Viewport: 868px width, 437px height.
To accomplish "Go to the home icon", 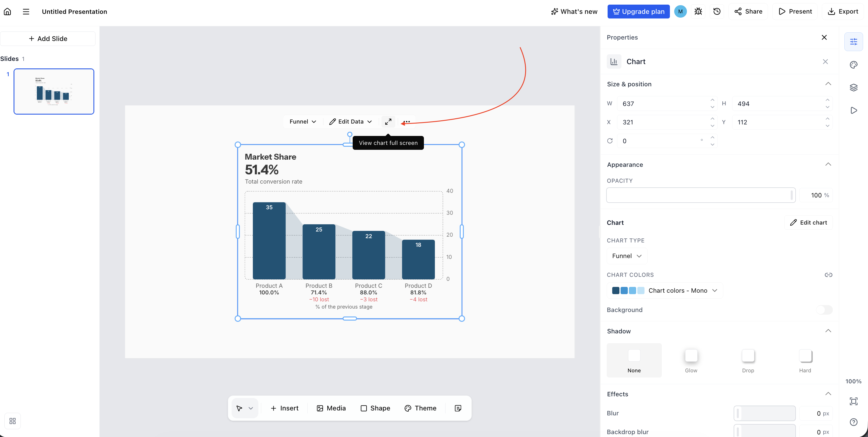I will pyautogui.click(x=7, y=12).
